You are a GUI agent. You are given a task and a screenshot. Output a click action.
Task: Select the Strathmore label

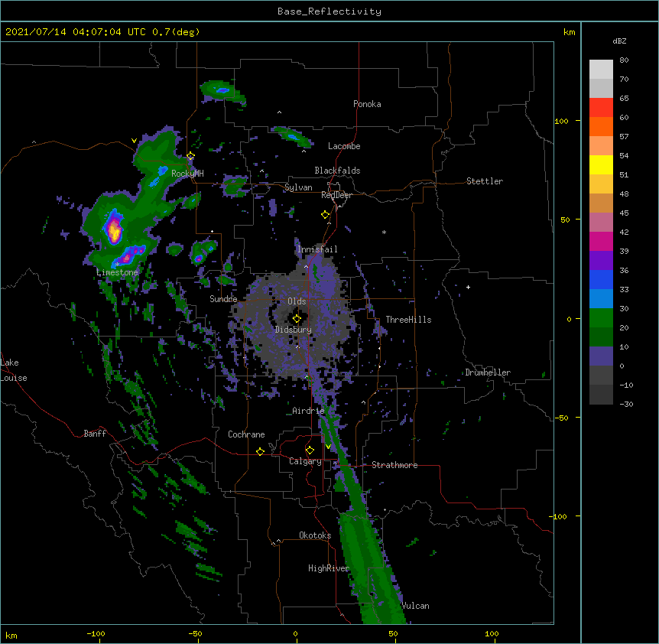[x=394, y=465]
